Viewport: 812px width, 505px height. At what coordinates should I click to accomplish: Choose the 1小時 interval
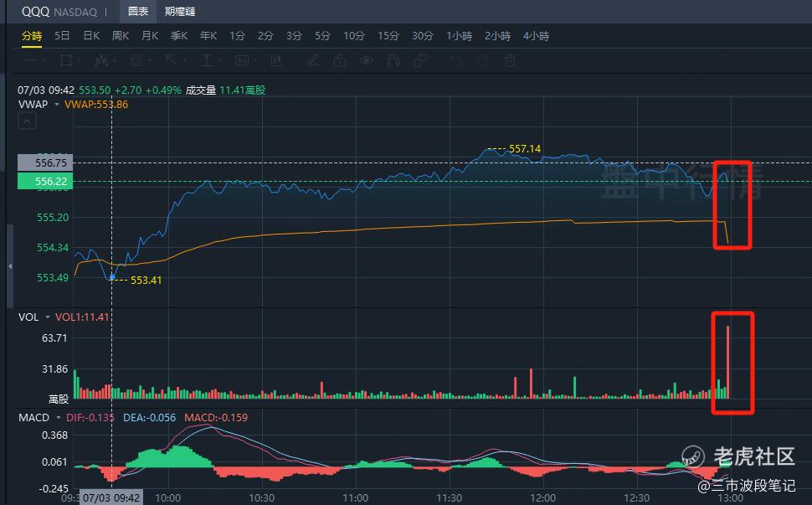tap(460, 36)
